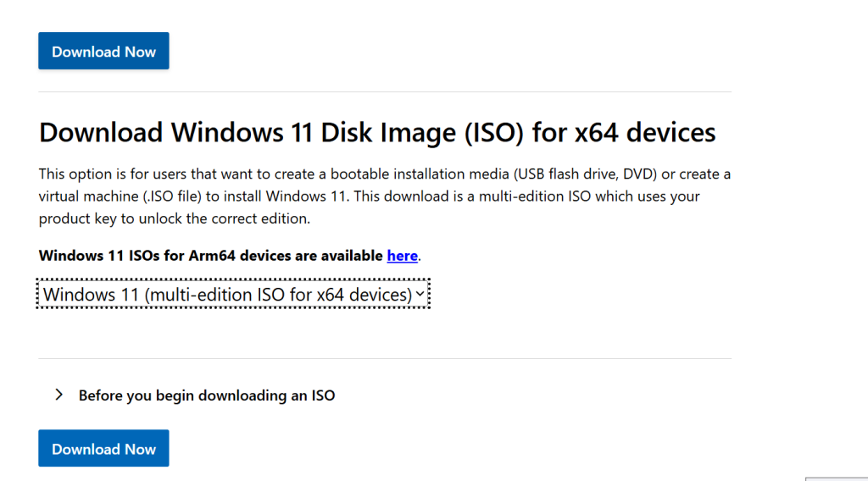Viewport: 868px width, 481px height.
Task: Click the "Download Windows 11 Disk Image" heading
Action: point(254,132)
